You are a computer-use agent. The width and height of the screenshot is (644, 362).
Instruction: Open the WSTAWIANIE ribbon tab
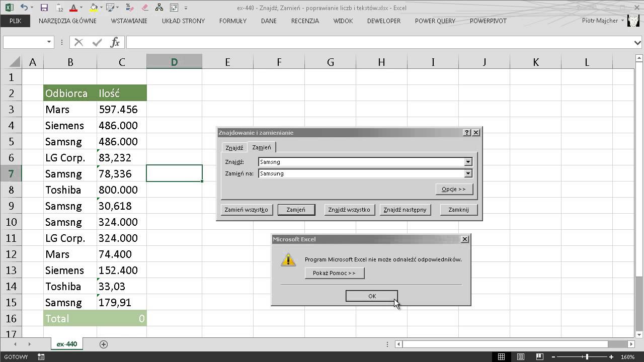coord(129,21)
